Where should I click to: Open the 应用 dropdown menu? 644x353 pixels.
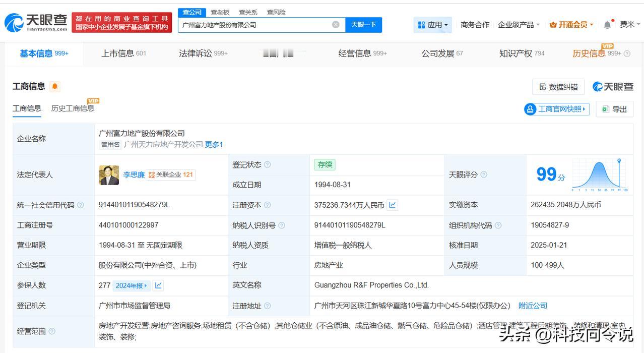tap(433, 25)
